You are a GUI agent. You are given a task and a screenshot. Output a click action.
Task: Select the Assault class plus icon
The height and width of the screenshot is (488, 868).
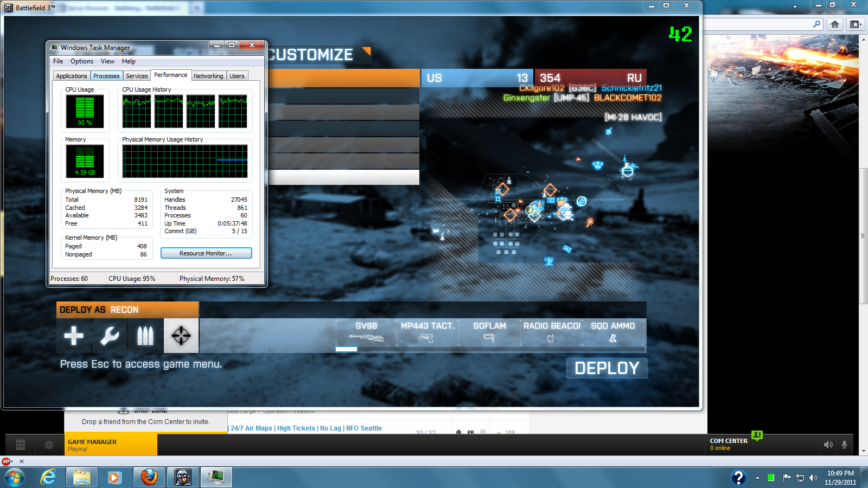(x=74, y=336)
